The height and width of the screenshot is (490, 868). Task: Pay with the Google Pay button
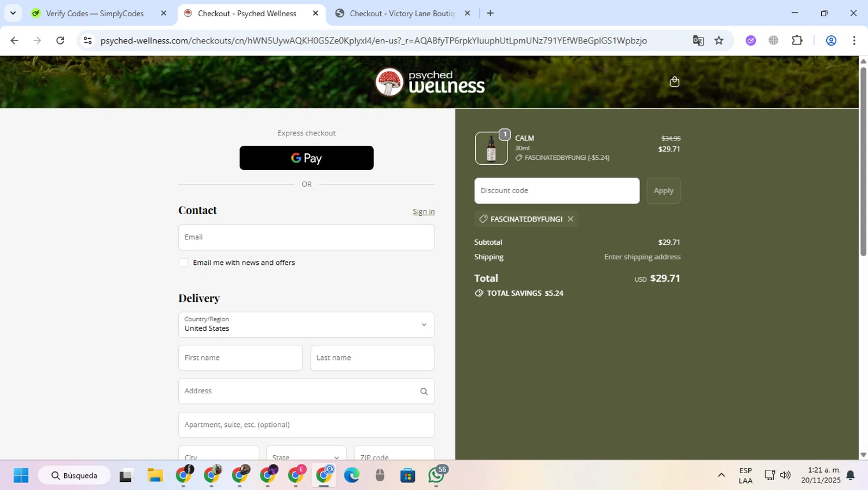(x=307, y=158)
